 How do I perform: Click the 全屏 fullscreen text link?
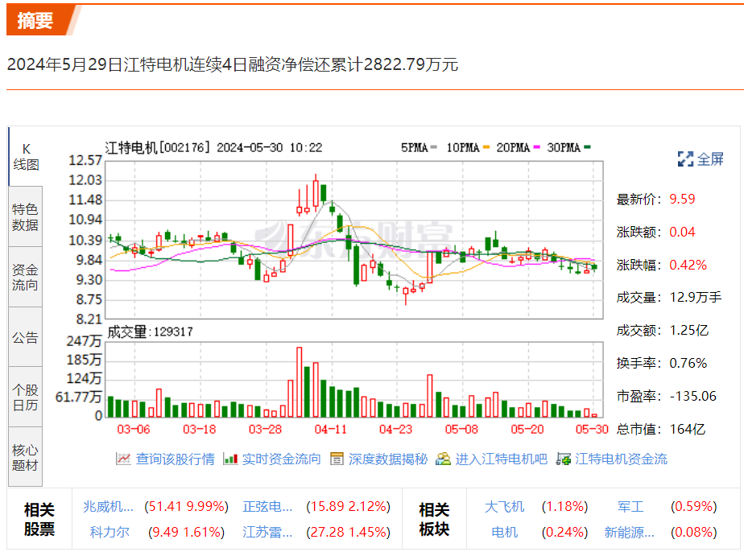(x=710, y=159)
